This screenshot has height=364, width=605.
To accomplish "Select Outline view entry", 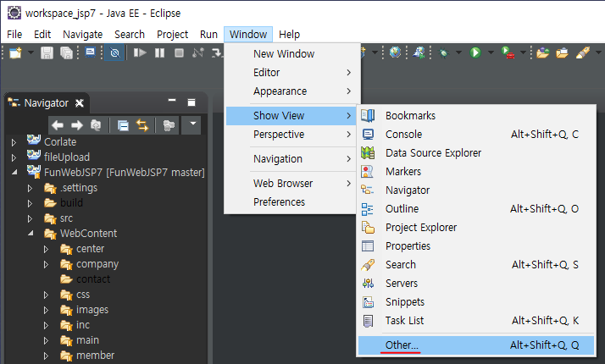I will click(x=476, y=208).
